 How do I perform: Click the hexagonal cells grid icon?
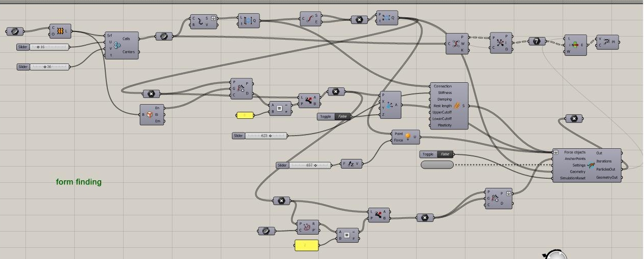[x=117, y=46]
